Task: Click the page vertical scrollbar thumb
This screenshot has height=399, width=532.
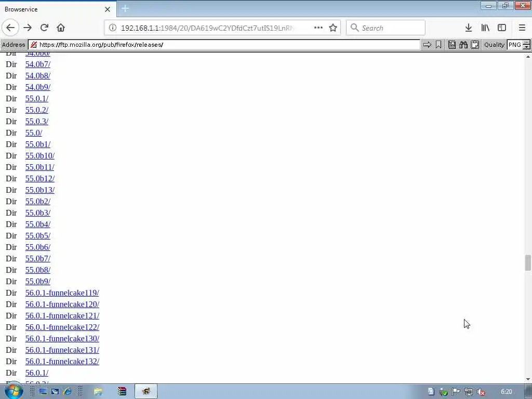Action: pos(528,263)
